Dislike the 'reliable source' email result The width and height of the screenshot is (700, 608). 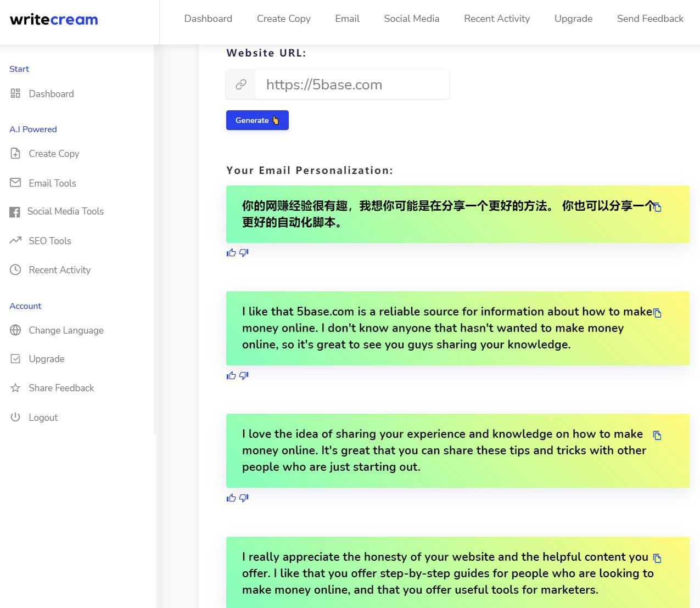(244, 376)
